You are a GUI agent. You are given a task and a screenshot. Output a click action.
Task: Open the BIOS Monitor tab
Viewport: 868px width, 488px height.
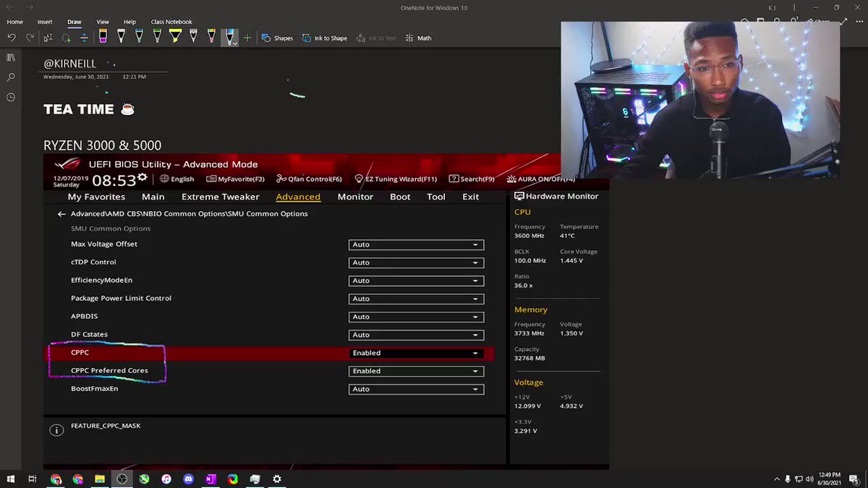click(x=355, y=197)
